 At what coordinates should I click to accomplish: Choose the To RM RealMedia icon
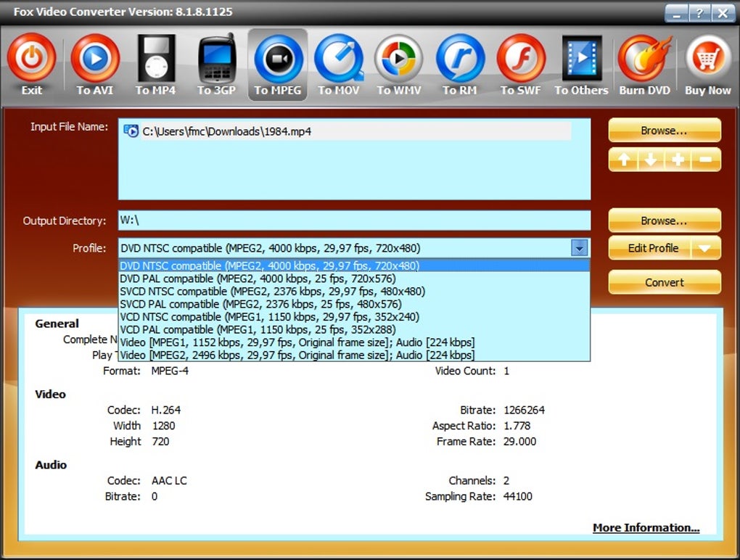tap(460, 59)
